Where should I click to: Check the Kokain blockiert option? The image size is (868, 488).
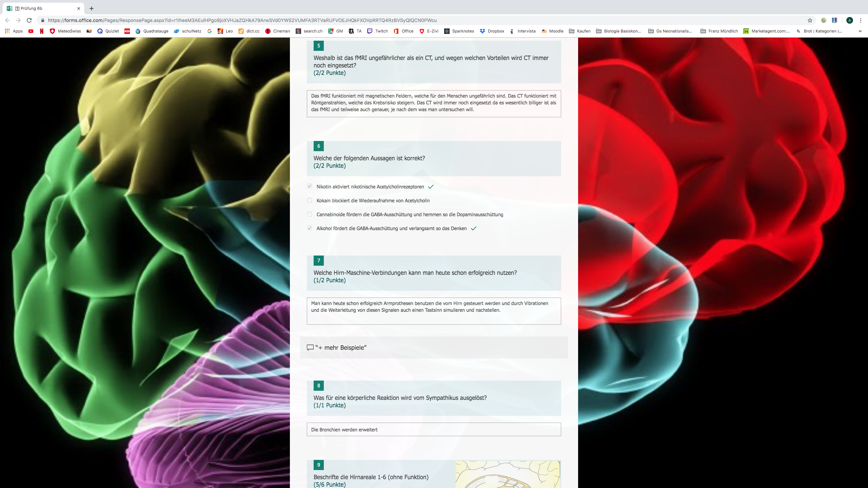310,200
